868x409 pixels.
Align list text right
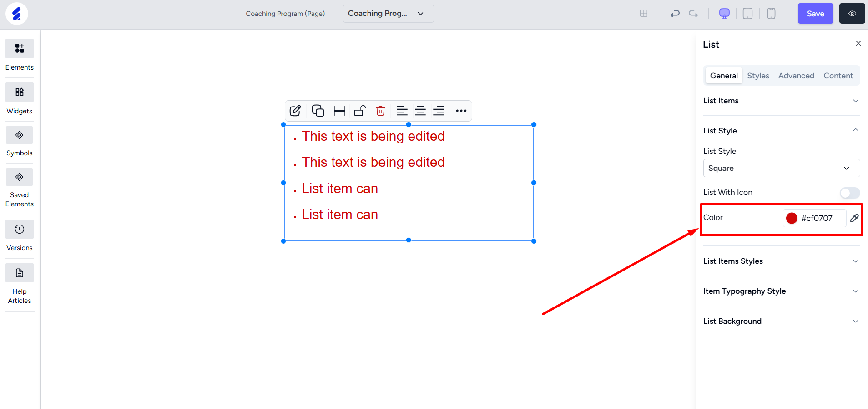click(x=439, y=111)
